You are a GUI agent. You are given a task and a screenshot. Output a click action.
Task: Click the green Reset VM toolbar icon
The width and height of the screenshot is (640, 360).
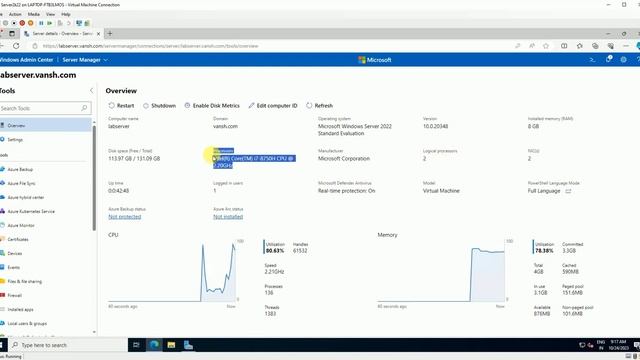click(x=50, y=23)
